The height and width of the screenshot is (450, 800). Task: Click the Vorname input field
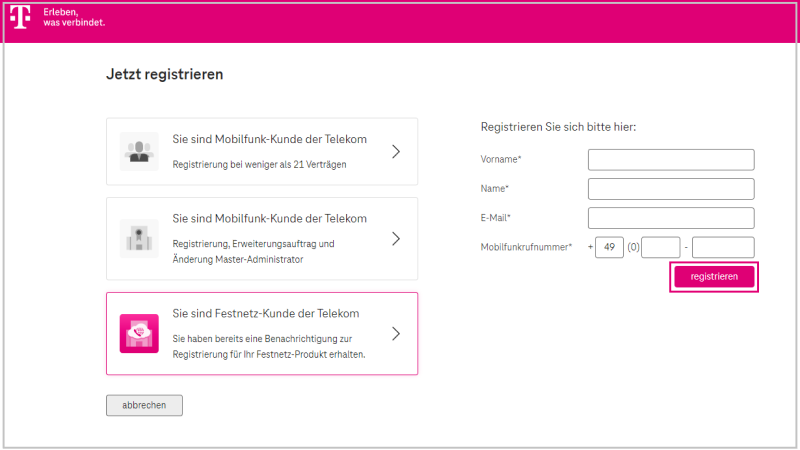click(x=671, y=160)
